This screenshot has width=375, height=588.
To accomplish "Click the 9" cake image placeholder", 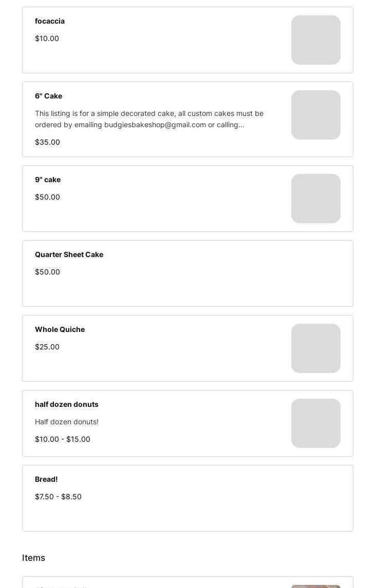I will [315, 199].
